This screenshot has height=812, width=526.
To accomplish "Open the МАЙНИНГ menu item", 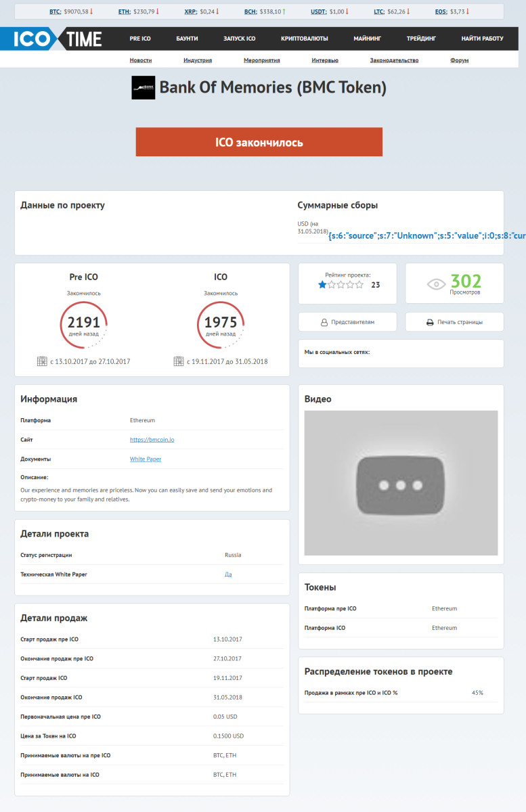I will pos(368,39).
